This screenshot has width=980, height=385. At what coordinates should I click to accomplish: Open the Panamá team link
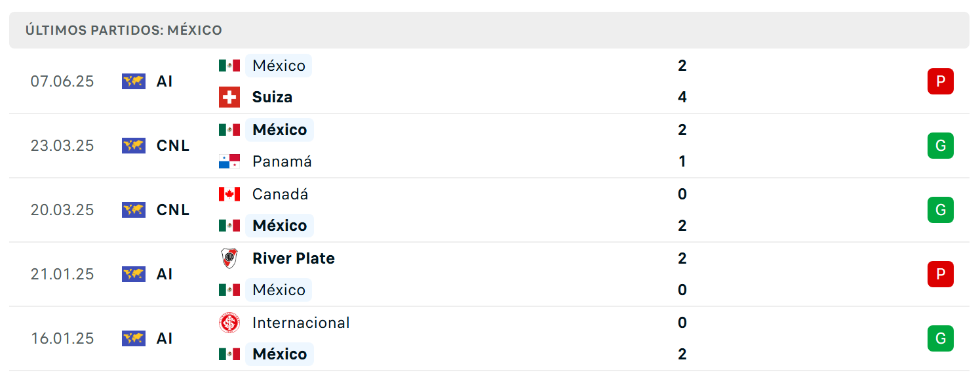[282, 161]
